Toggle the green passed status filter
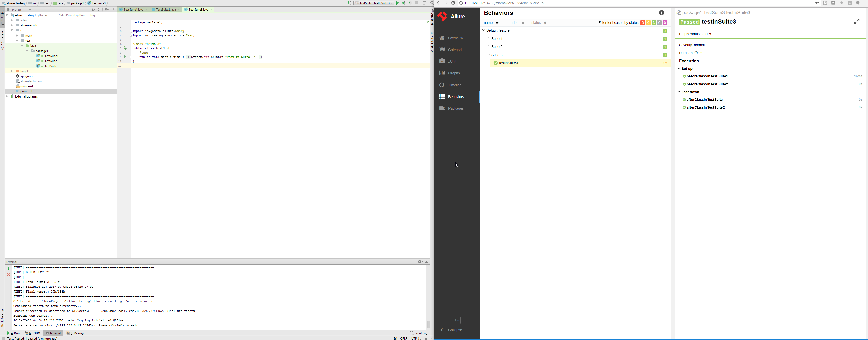This screenshot has width=868, height=340. click(654, 23)
